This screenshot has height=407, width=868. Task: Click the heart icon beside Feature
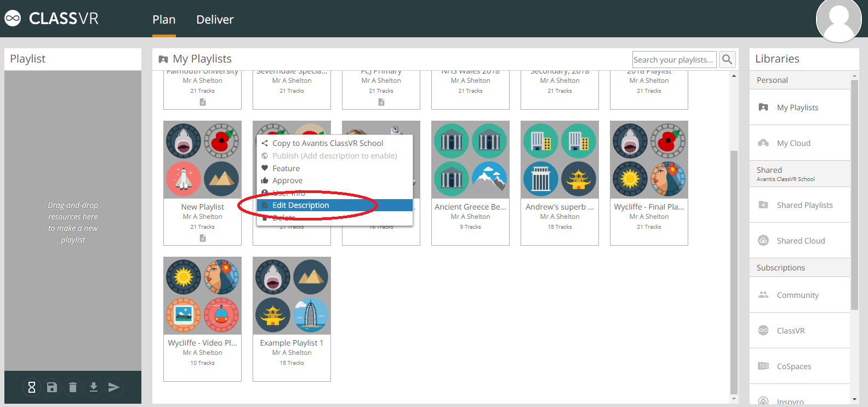click(265, 168)
